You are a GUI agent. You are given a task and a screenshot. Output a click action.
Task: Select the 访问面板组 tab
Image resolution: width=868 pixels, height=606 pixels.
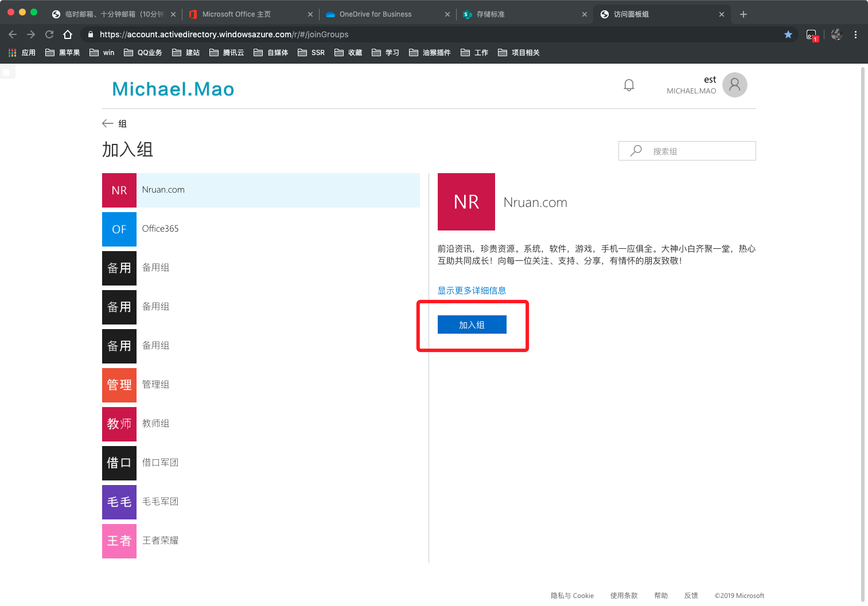click(x=661, y=14)
